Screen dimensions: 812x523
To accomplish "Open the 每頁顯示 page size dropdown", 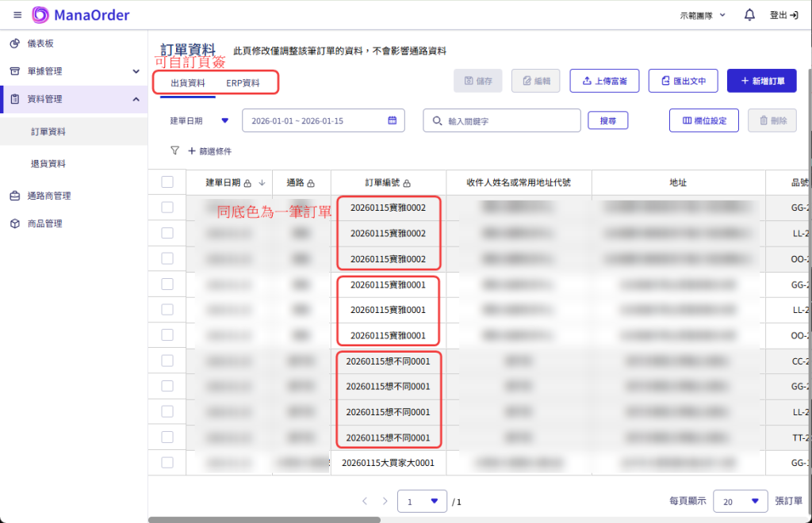I will tap(740, 501).
